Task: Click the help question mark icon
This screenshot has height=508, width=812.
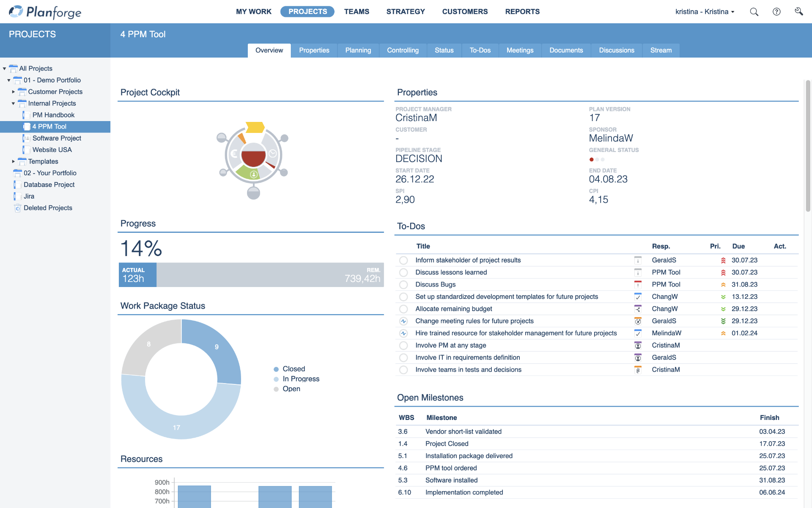Action: (x=776, y=12)
